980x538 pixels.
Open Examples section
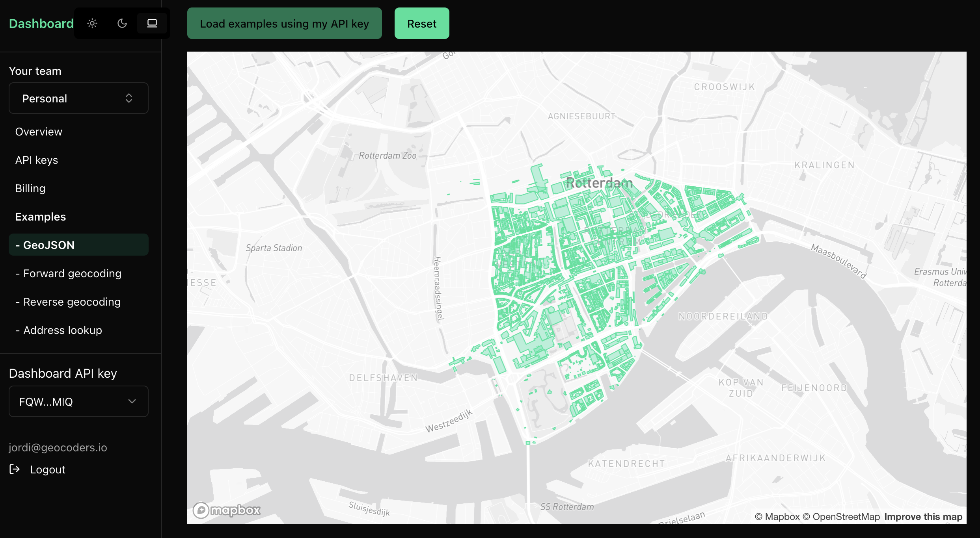[41, 217]
